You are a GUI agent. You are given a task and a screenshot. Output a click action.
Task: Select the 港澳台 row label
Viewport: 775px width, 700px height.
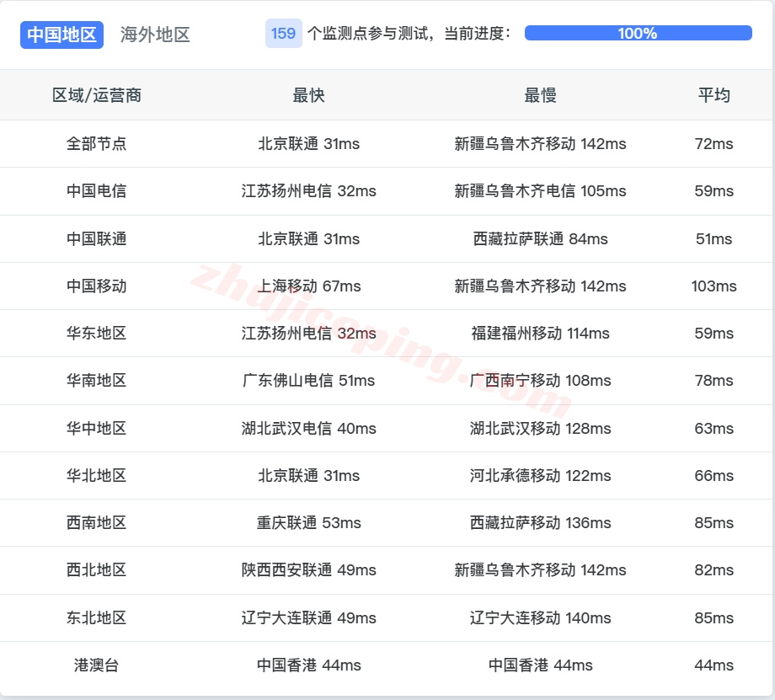point(97,665)
